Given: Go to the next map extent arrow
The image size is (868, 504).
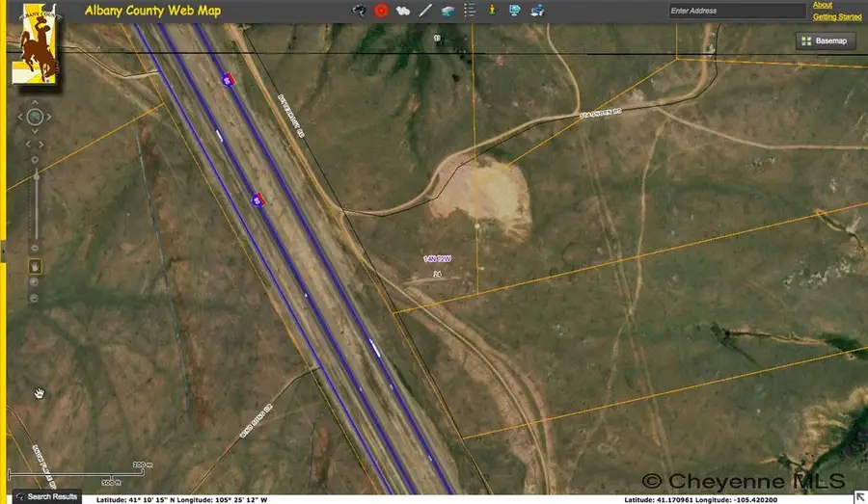Looking at the screenshot, I should point(42,145).
